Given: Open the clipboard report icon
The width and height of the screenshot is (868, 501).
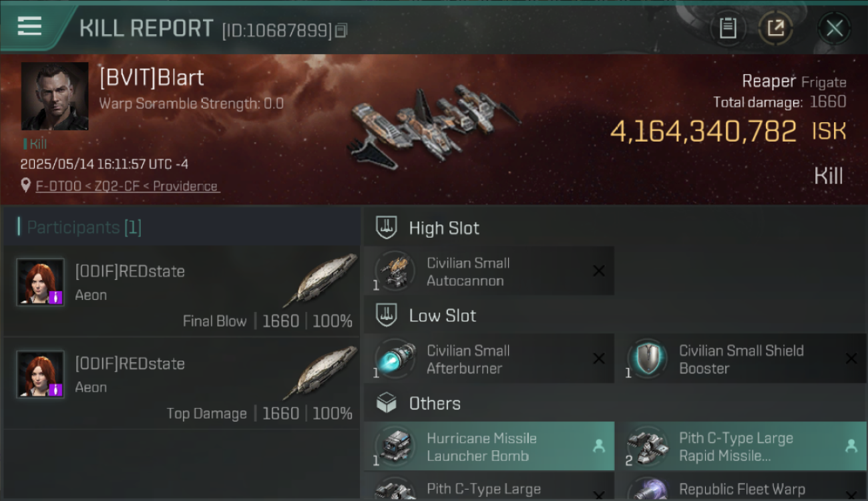Looking at the screenshot, I should tap(727, 28).
